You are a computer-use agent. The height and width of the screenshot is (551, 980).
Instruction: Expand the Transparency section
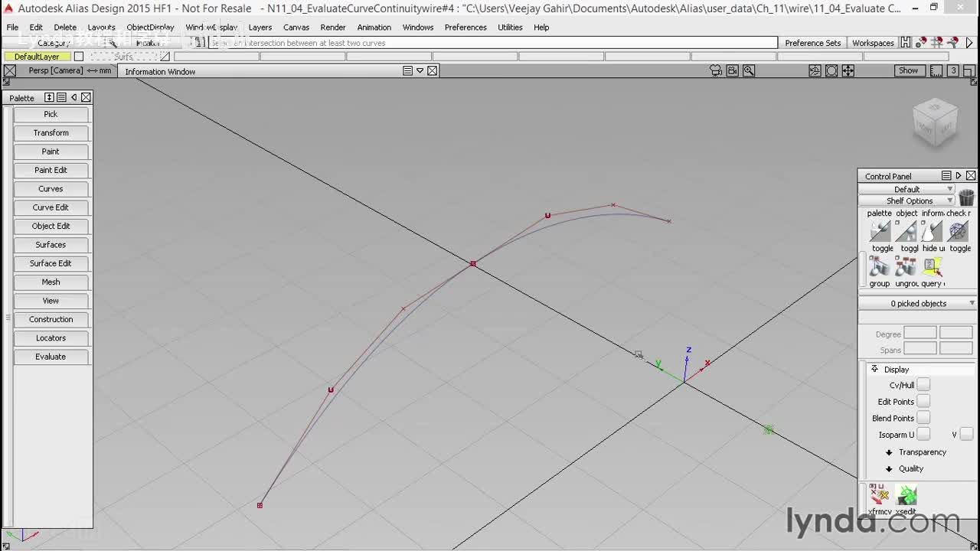tap(889, 452)
